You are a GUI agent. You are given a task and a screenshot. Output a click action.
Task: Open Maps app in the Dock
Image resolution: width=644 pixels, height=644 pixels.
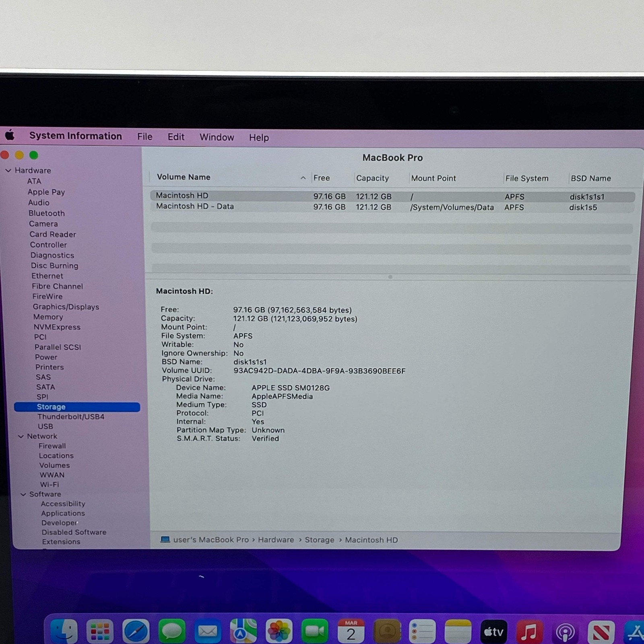point(244,631)
